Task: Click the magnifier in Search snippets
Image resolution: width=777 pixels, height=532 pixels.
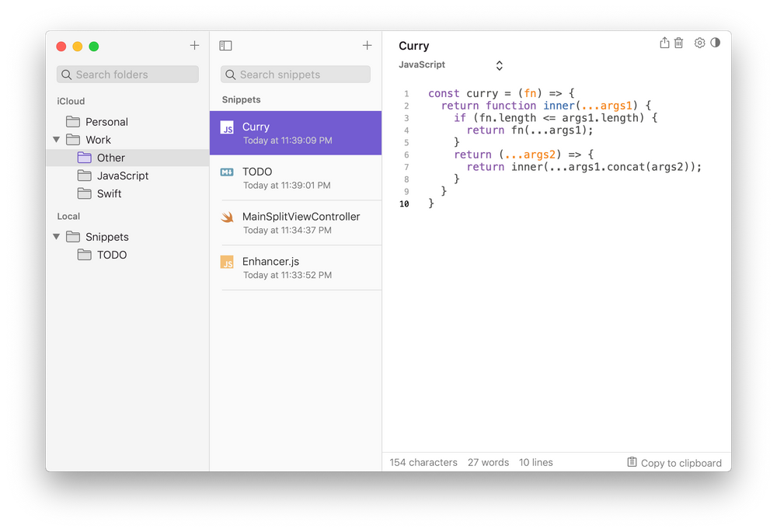Action: (x=231, y=75)
